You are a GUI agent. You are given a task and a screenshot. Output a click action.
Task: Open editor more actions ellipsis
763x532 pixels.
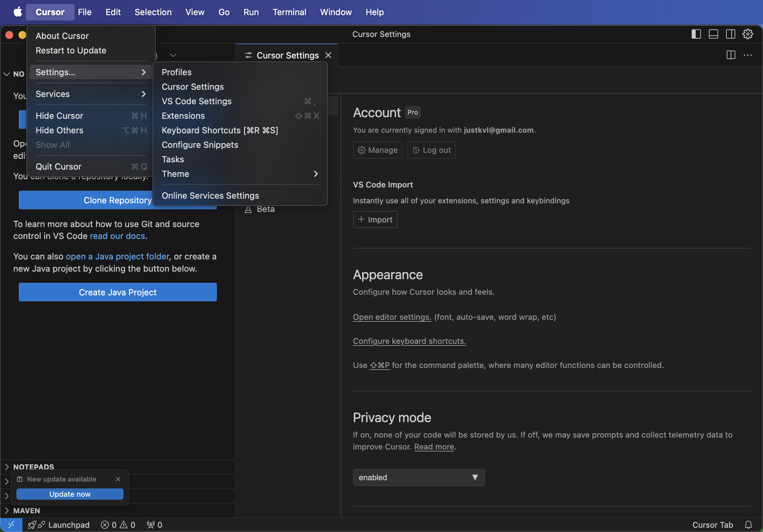point(747,55)
